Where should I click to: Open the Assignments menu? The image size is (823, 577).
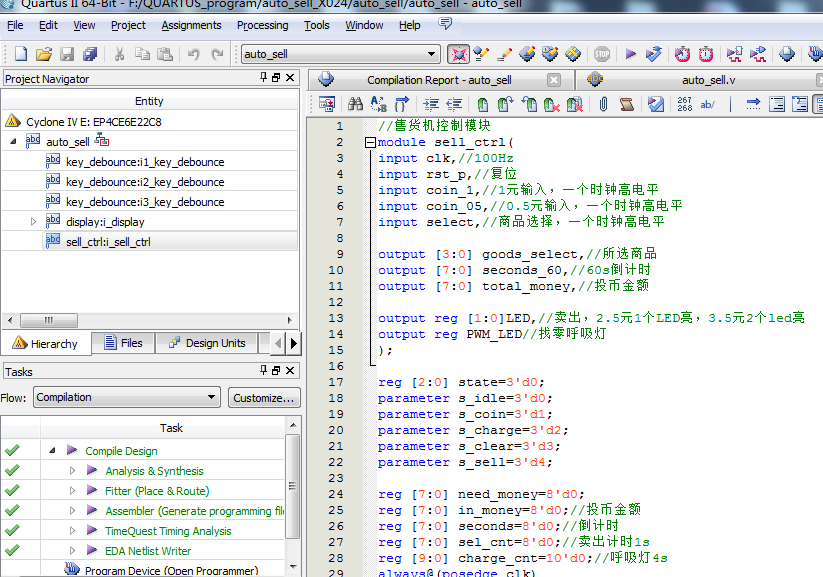pos(191,25)
